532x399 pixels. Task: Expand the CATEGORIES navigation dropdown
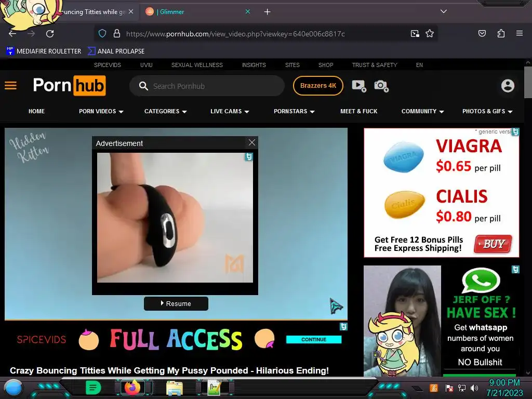point(166,111)
